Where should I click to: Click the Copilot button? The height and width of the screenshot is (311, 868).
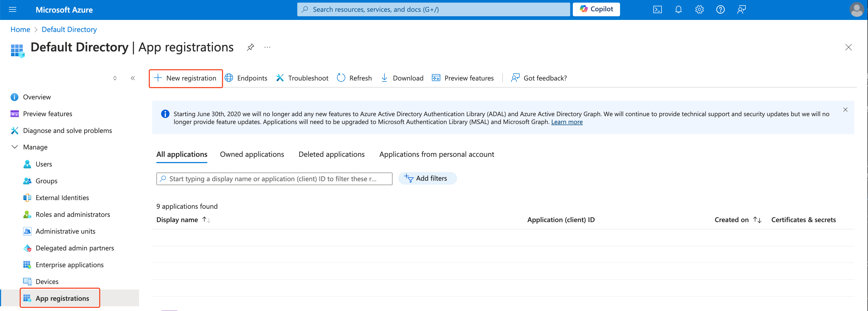(596, 9)
